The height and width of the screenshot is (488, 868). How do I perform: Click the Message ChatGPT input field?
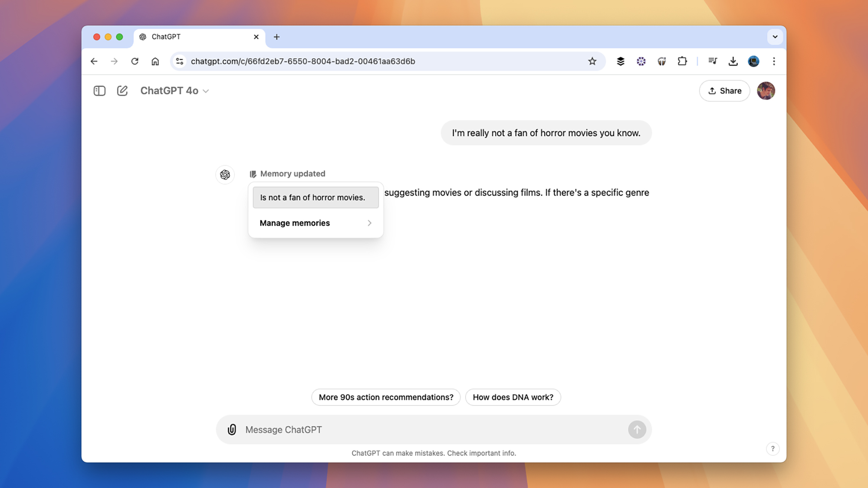pos(434,429)
